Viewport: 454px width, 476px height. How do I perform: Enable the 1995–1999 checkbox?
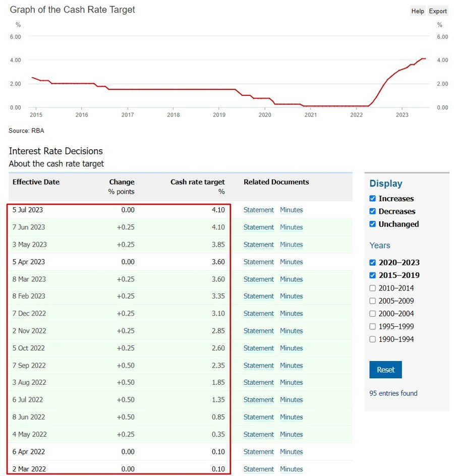point(372,326)
